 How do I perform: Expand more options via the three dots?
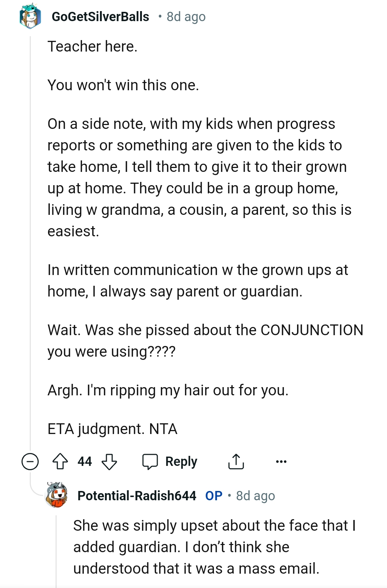[x=281, y=462]
